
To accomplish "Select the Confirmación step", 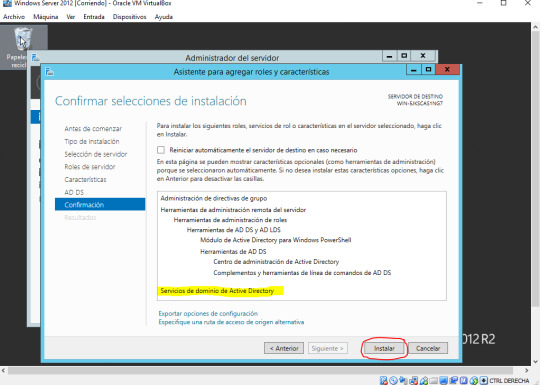I will (100, 205).
